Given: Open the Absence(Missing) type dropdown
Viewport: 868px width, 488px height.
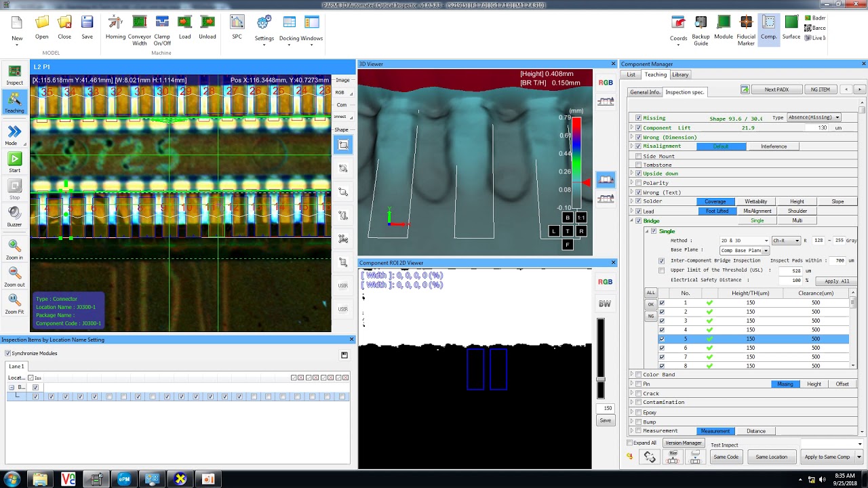Looking at the screenshot, I should (x=814, y=117).
